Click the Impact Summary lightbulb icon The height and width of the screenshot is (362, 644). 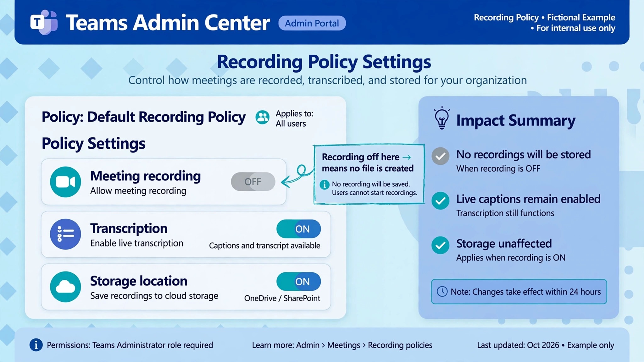(441, 118)
